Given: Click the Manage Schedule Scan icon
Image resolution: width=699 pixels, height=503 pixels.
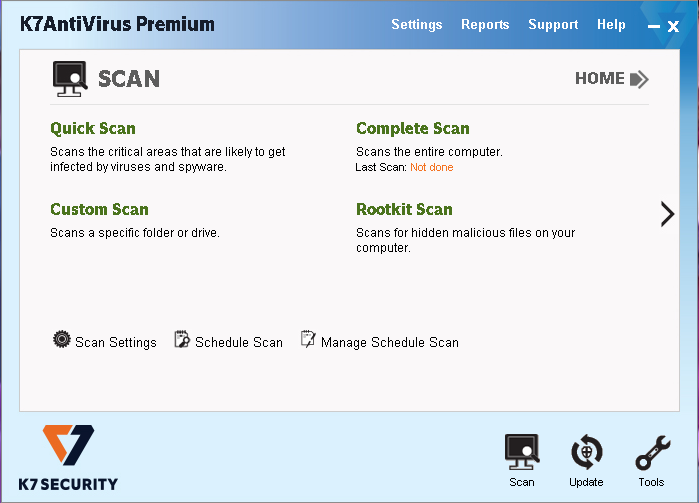Looking at the screenshot, I should tap(308, 339).
